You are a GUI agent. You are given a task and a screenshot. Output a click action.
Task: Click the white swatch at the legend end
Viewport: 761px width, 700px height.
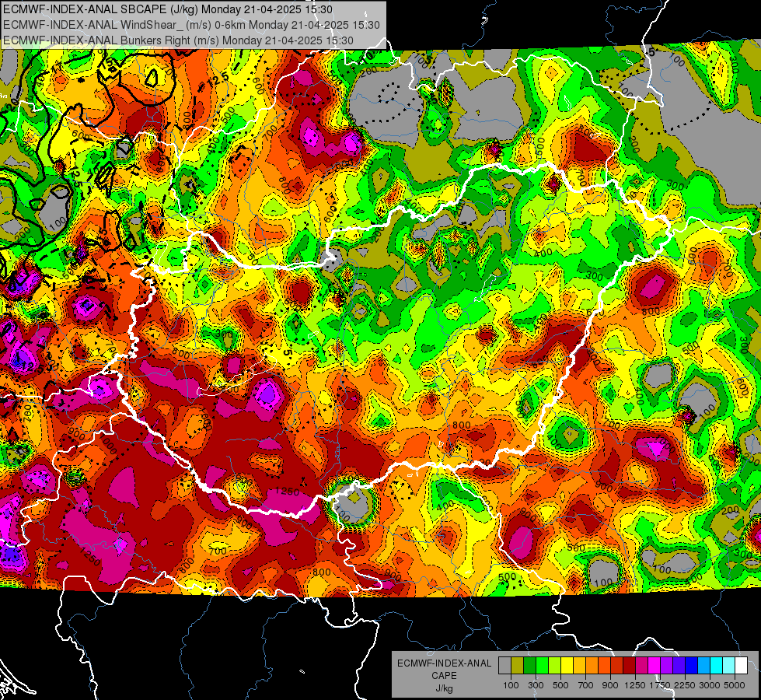click(741, 665)
